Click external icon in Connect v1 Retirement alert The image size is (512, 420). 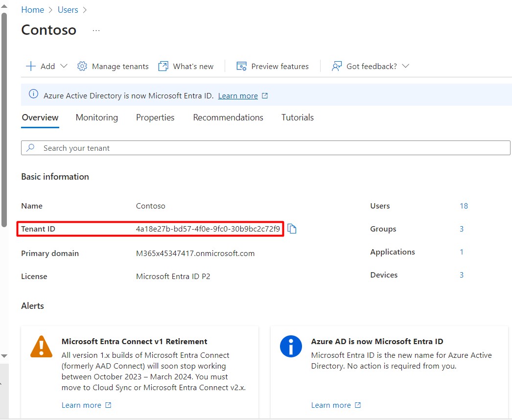pos(108,405)
